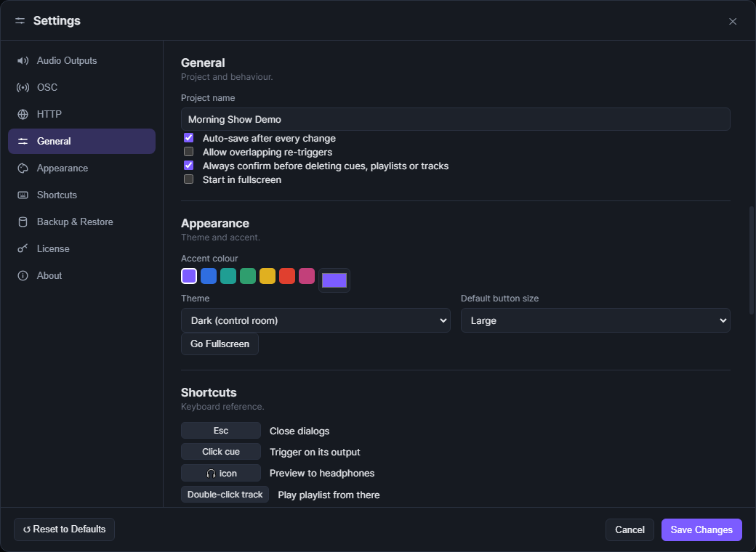Choose the yellow accent colour swatch
This screenshot has height=552, width=756.
pyautogui.click(x=267, y=276)
